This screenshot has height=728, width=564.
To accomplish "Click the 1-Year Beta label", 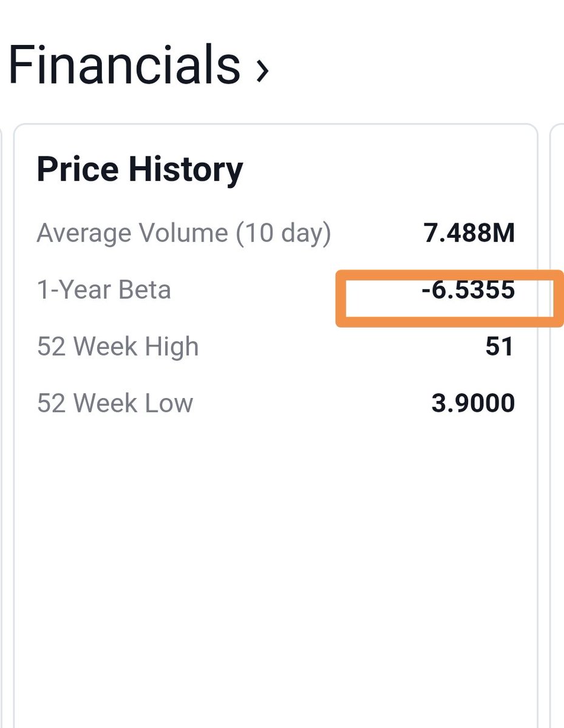I will (x=104, y=290).
